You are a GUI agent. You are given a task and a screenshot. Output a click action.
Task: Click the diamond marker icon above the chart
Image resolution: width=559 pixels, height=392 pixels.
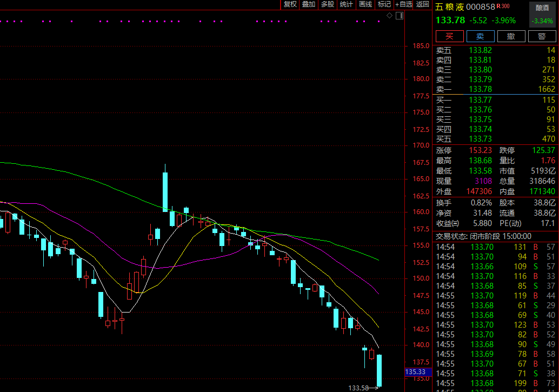(389, 15)
